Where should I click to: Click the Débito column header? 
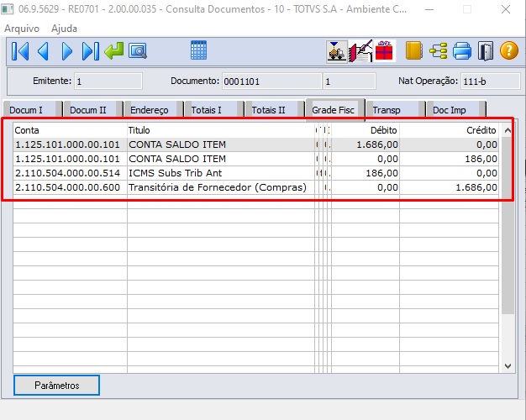point(366,130)
